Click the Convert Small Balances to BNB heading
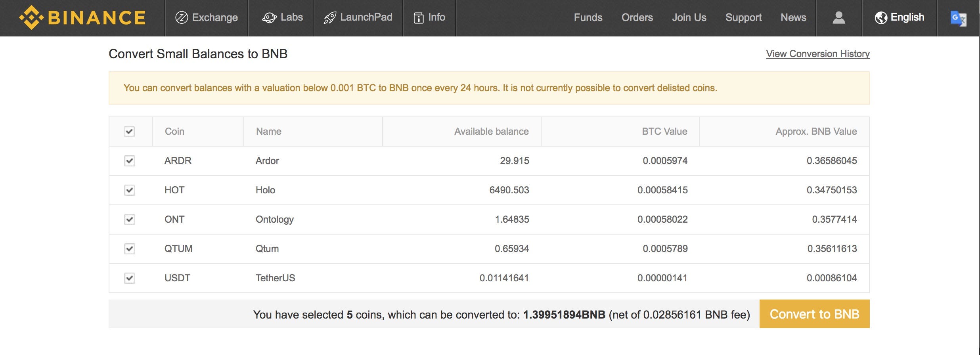 click(198, 54)
